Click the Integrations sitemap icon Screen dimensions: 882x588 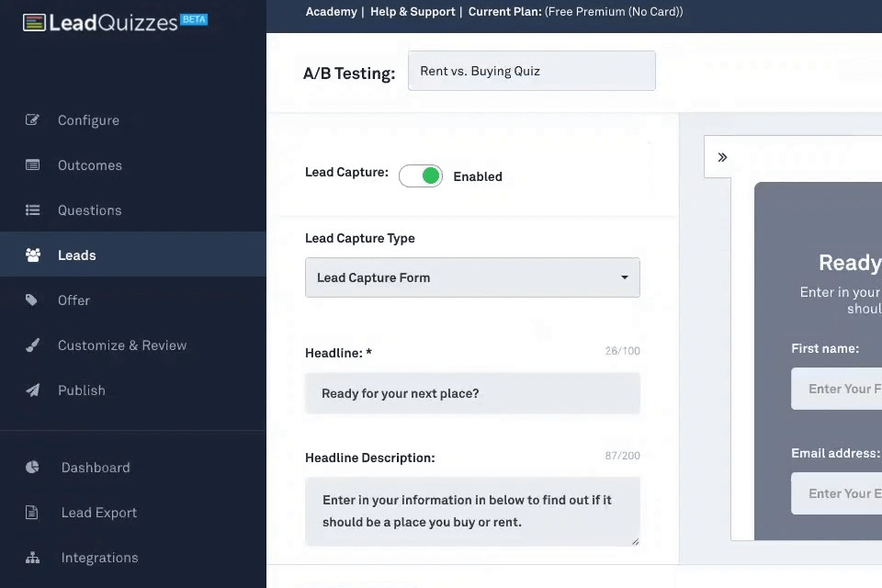(x=33, y=558)
